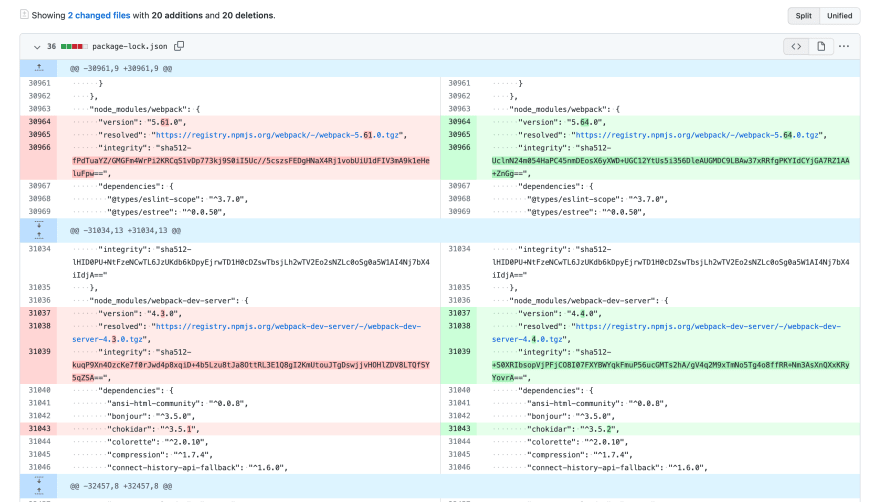Open added webpack-5.64.0.tgz registry link

[697, 135]
